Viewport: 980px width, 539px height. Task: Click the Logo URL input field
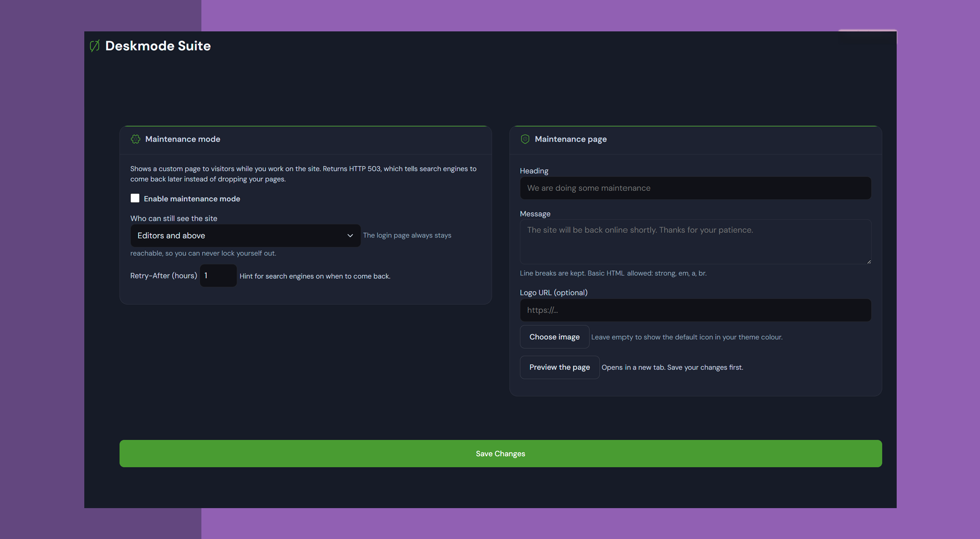point(695,310)
